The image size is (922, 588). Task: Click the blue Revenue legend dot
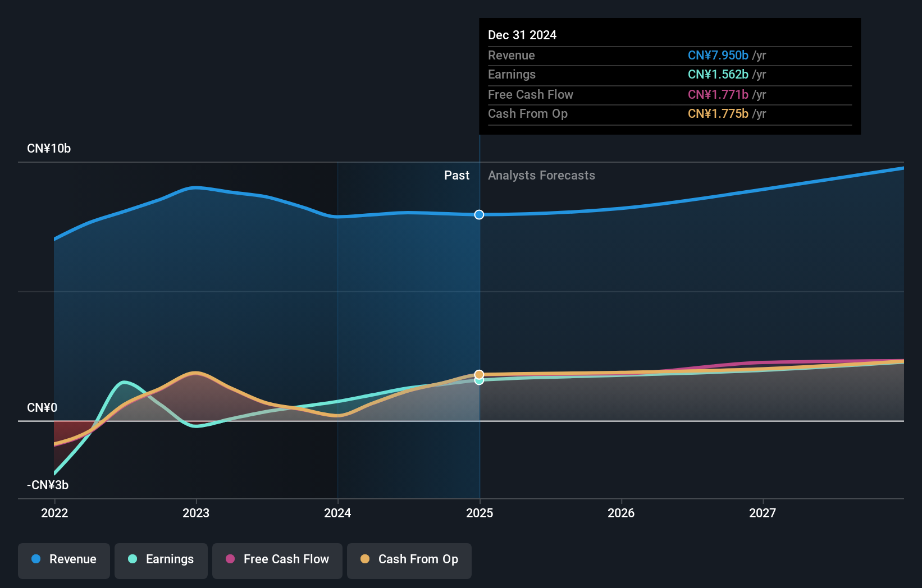click(x=35, y=559)
